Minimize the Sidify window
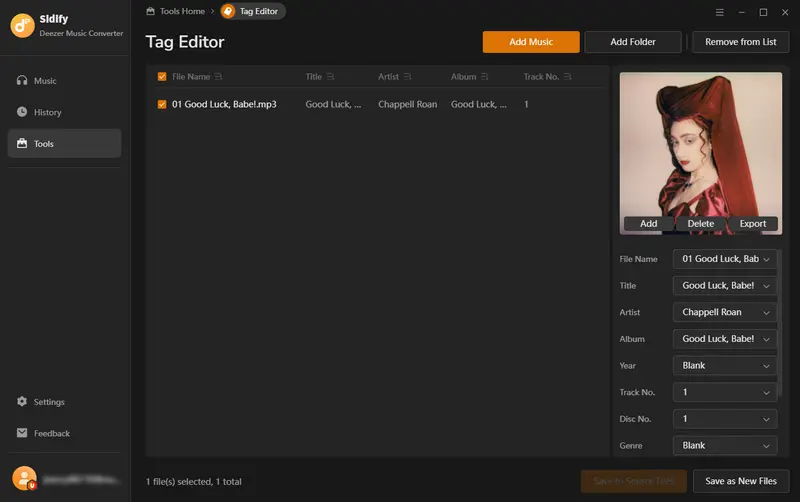 [x=741, y=12]
